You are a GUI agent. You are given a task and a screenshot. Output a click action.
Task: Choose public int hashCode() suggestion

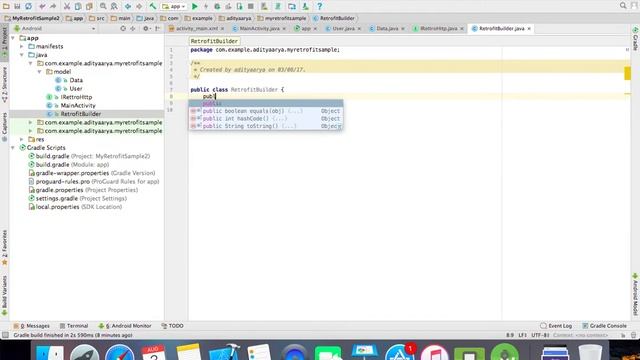(x=265, y=118)
